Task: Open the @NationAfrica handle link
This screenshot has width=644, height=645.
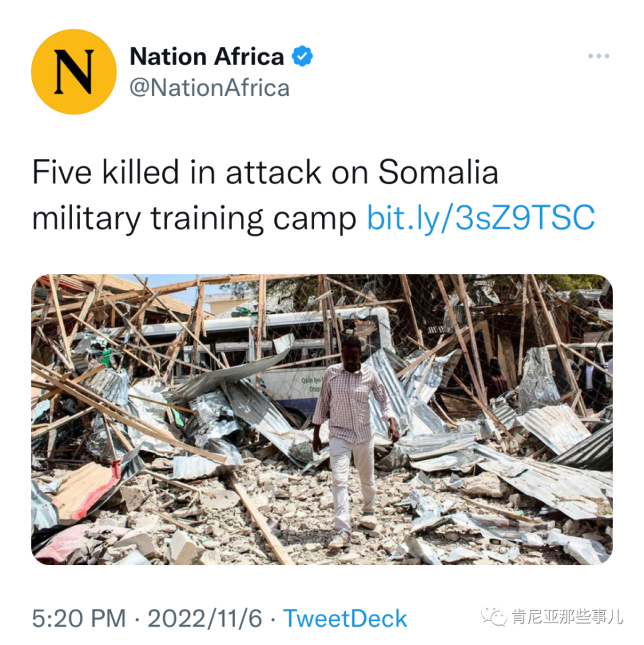Action: [x=209, y=88]
